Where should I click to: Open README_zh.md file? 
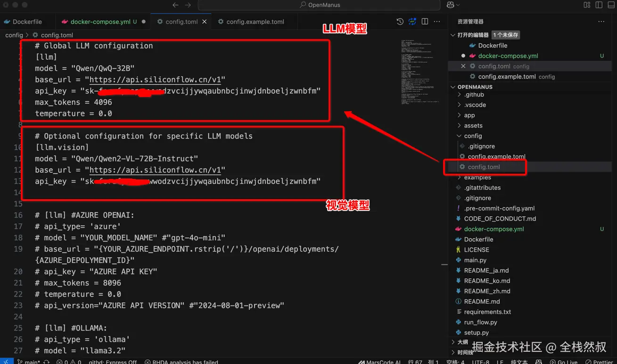click(487, 291)
